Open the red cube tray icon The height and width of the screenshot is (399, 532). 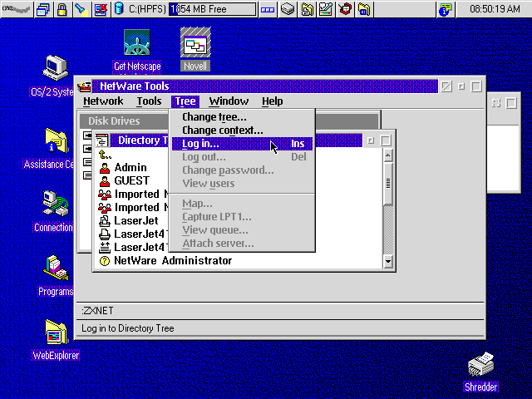(x=345, y=9)
